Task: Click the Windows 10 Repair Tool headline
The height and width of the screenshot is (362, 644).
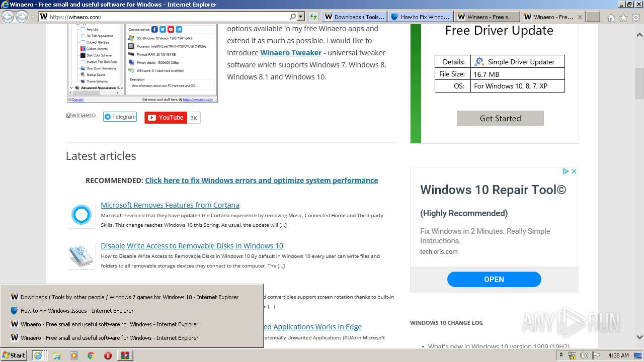Action: (x=493, y=190)
